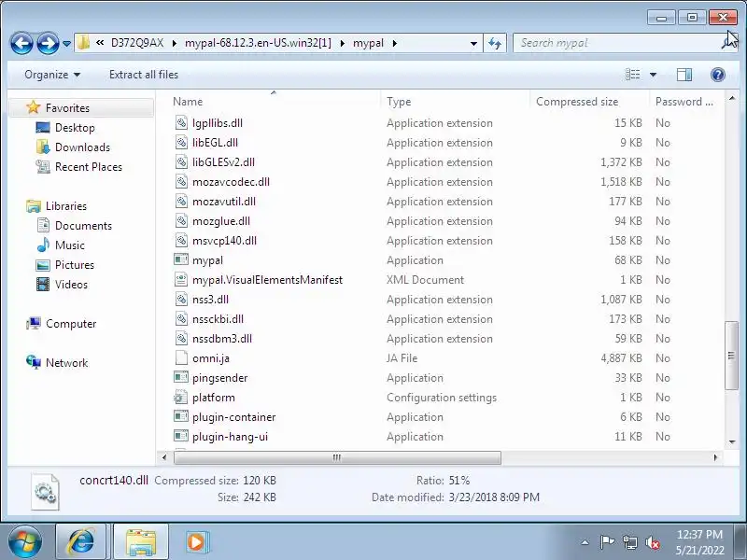This screenshot has width=747, height=560.
Task: Click the horizontal scroll right arrow
Action: point(715,457)
